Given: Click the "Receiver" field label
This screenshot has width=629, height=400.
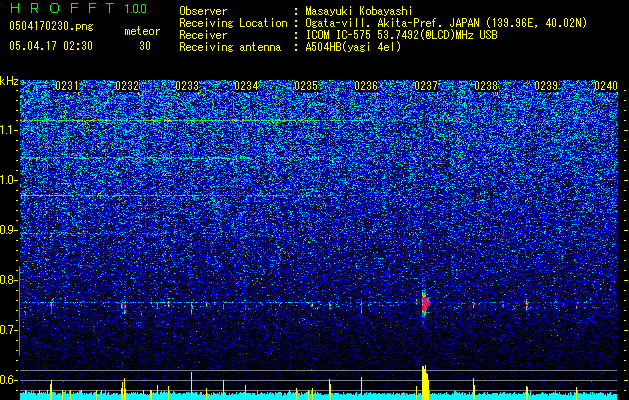Looking at the screenshot, I should coord(203,35).
